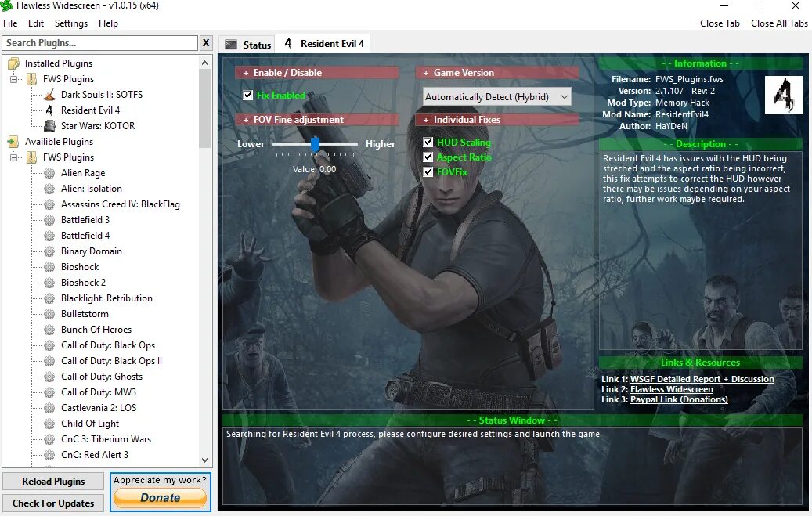The image size is (812, 516).
Task: Click the Resident Evil 4 plugin icon in tree
Action: [49, 110]
